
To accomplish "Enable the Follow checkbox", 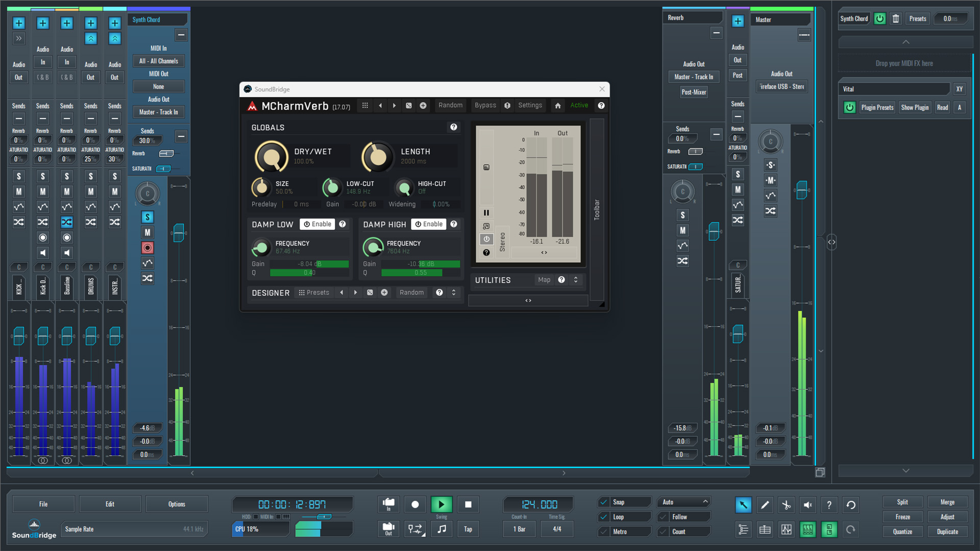I will pos(663,517).
